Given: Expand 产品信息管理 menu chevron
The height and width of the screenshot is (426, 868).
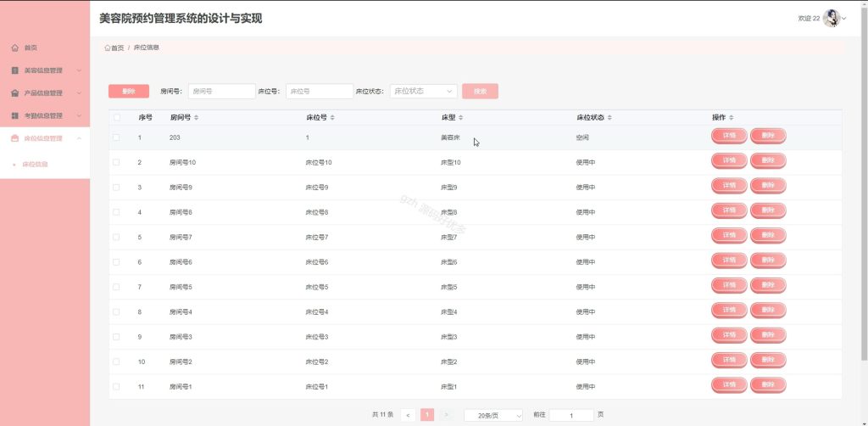Looking at the screenshot, I should point(79,93).
